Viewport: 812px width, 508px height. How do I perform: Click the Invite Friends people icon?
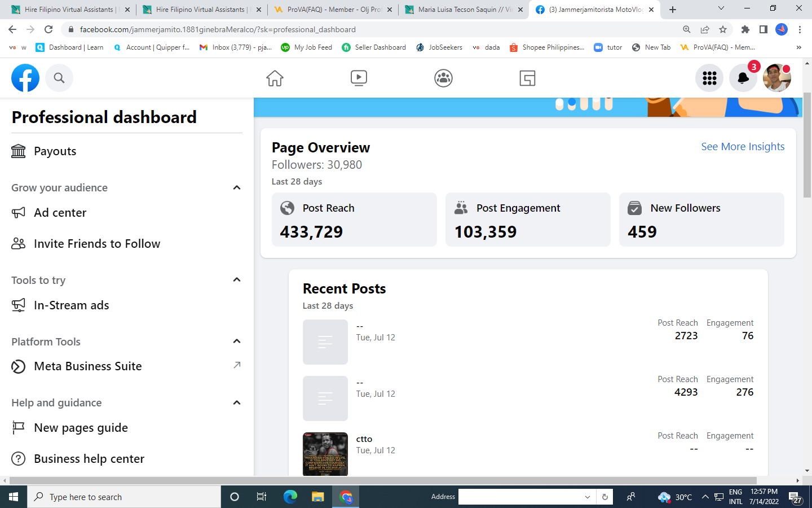coord(19,244)
